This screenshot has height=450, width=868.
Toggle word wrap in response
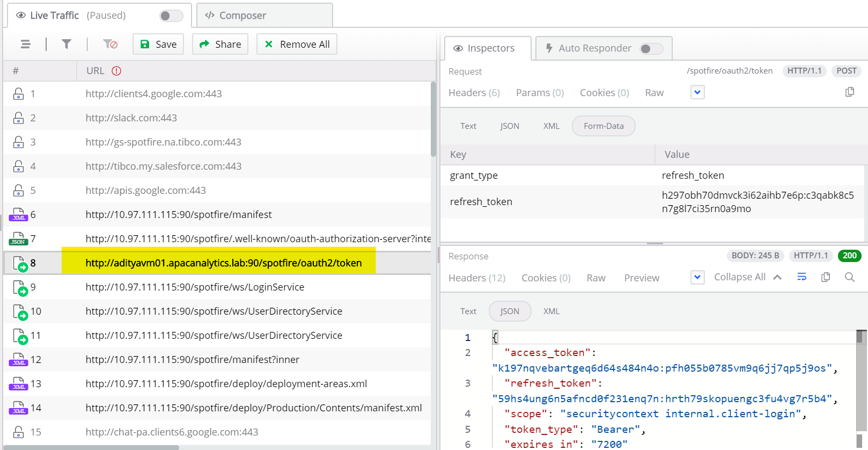pyautogui.click(x=802, y=277)
